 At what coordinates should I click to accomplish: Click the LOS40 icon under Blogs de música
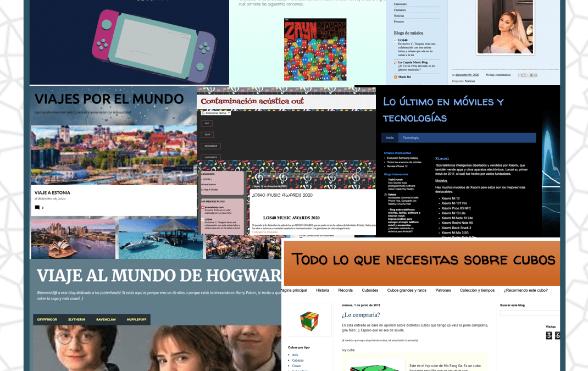coord(395,40)
